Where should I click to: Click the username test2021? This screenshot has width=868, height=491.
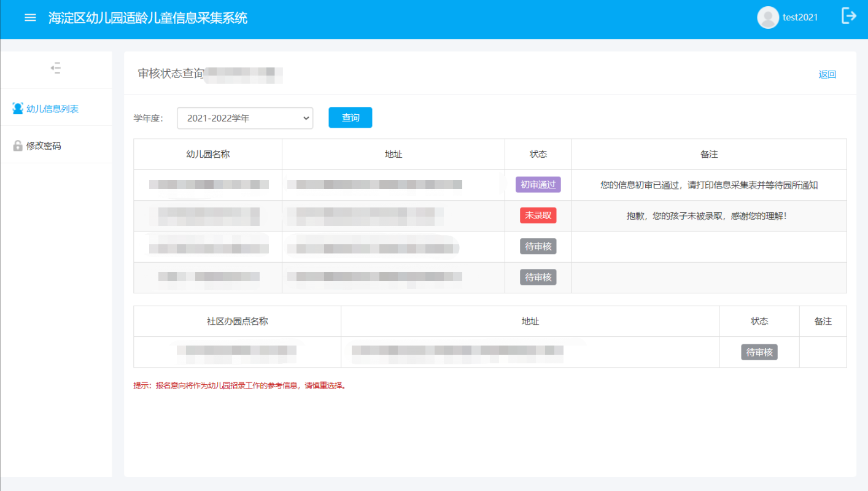click(800, 18)
